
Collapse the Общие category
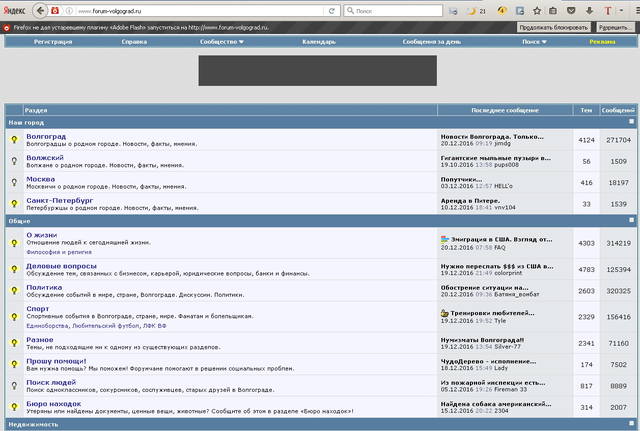click(x=631, y=220)
